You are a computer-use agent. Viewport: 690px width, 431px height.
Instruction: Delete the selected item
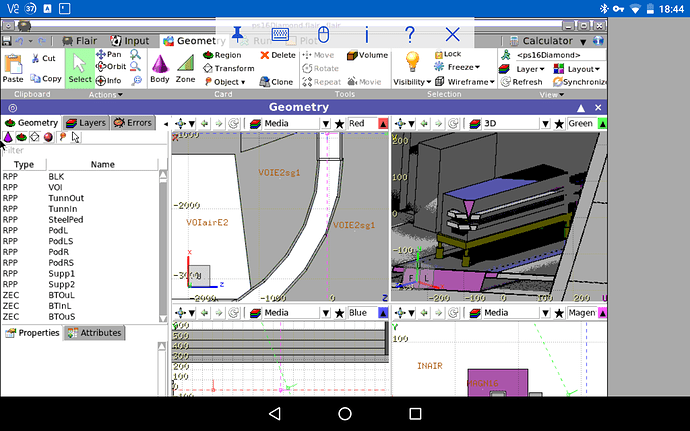pos(278,55)
